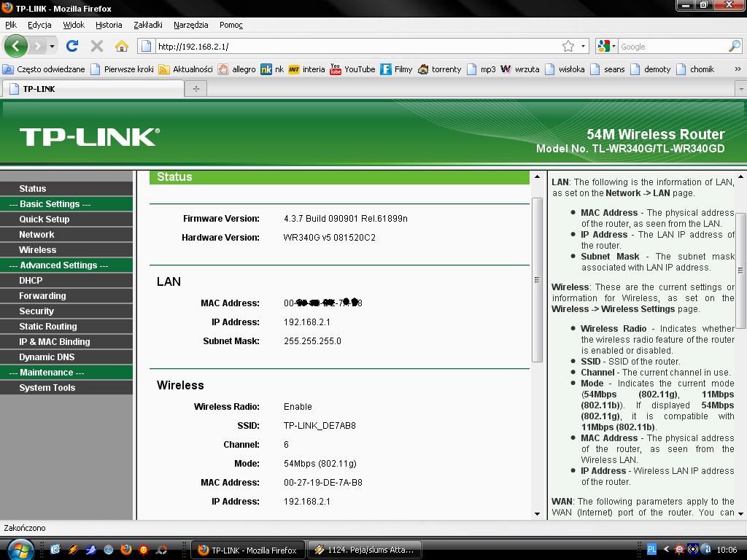747x560 pixels.
Task: Open the Widok menu
Action: tap(74, 25)
